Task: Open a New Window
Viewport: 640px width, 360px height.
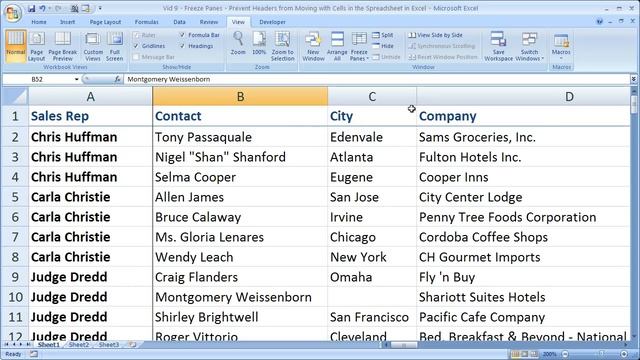Action: point(313,46)
